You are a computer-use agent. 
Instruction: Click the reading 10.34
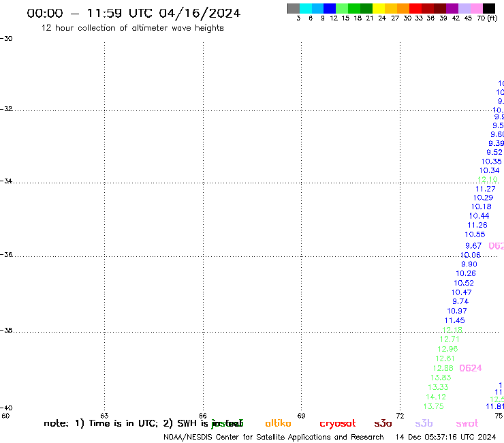pos(490,171)
